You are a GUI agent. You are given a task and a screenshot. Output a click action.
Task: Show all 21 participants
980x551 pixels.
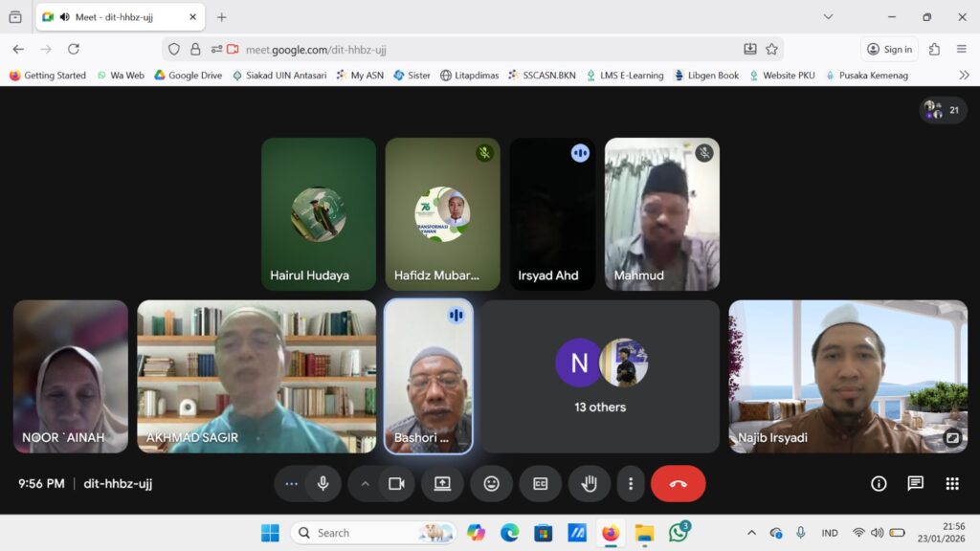(943, 110)
